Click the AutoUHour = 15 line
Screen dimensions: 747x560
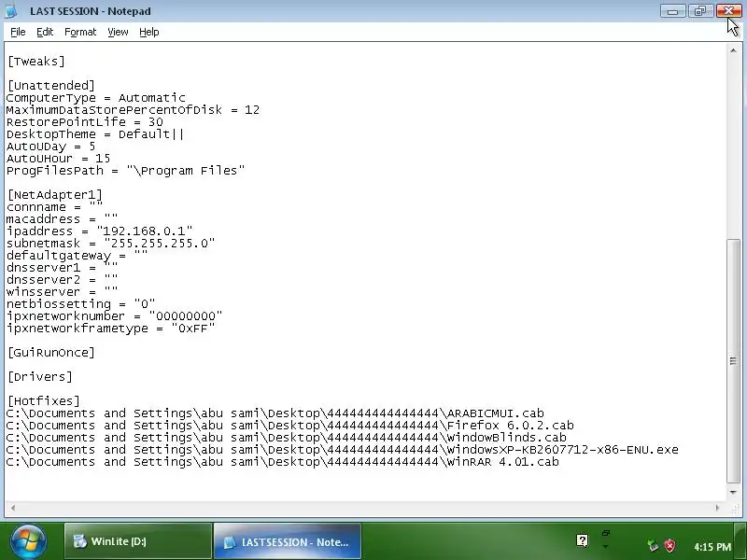(58, 159)
